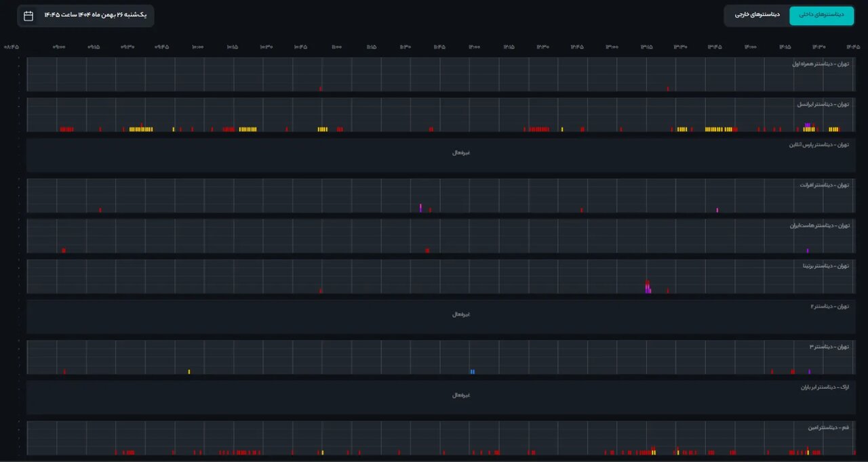Click the 12:00 time axis label
Viewport: 868px width, 462px height.
click(474, 47)
